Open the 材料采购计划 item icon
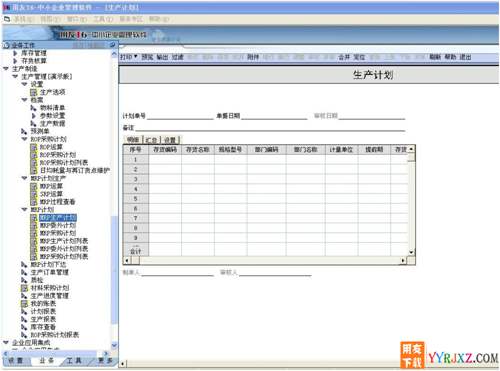 (x=24, y=288)
